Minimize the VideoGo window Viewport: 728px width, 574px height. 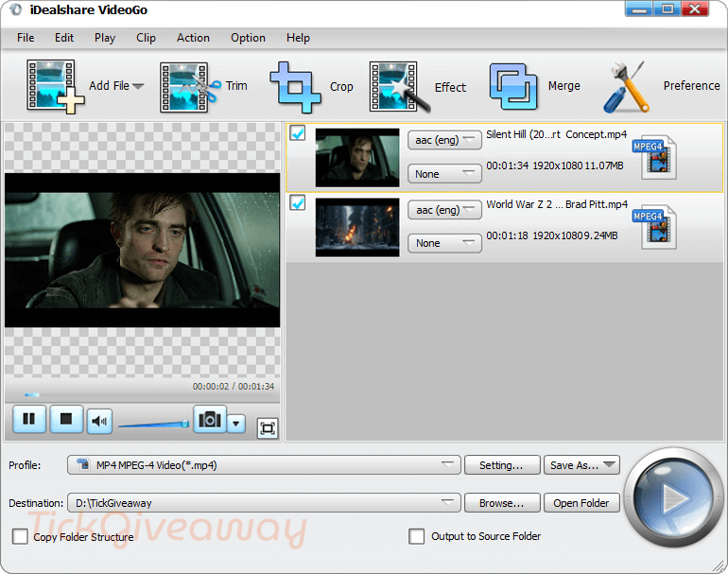coord(639,9)
